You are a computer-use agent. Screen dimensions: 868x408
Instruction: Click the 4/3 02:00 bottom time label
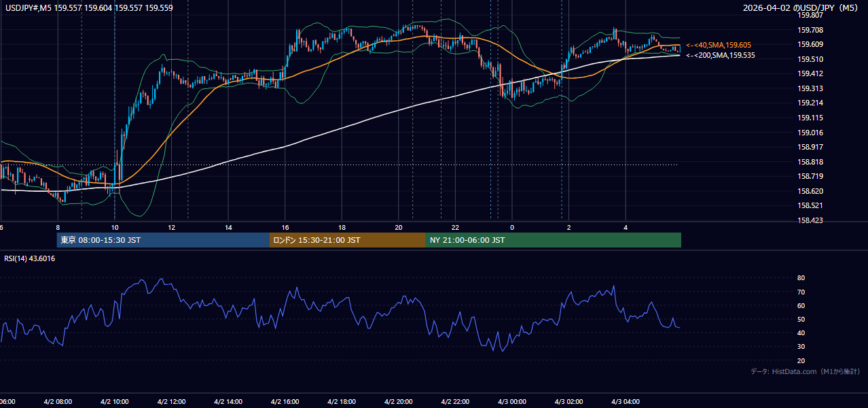pyautogui.click(x=569, y=402)
